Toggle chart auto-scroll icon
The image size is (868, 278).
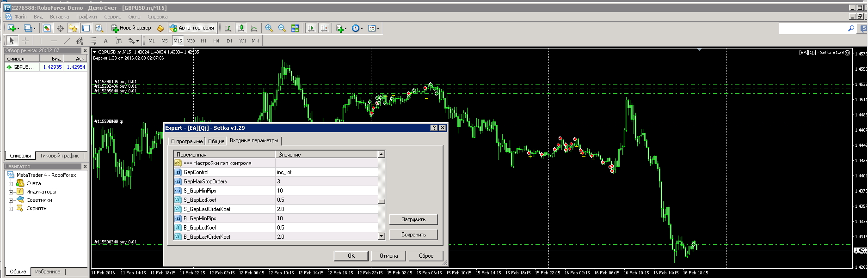point(311,28)
